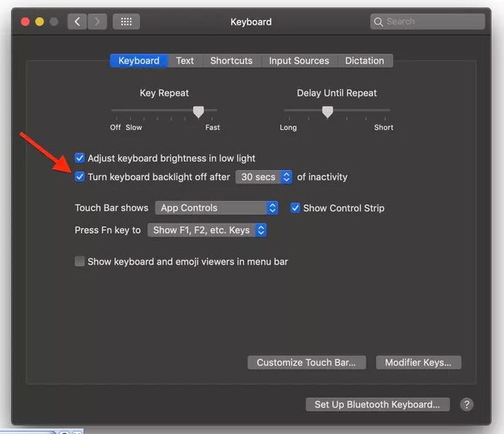This screenshot has width=504, height=434.
Task: Uncheck Show Control Strip
Action: point(295,208)
